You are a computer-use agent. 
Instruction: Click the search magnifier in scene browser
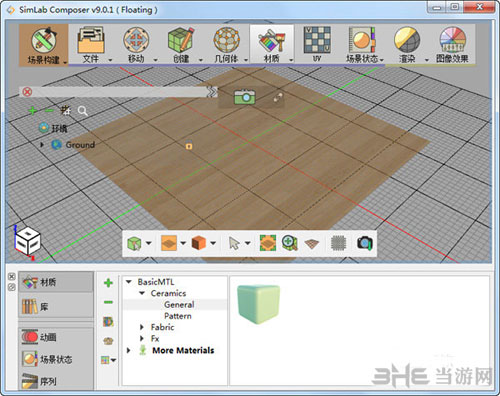82,111
